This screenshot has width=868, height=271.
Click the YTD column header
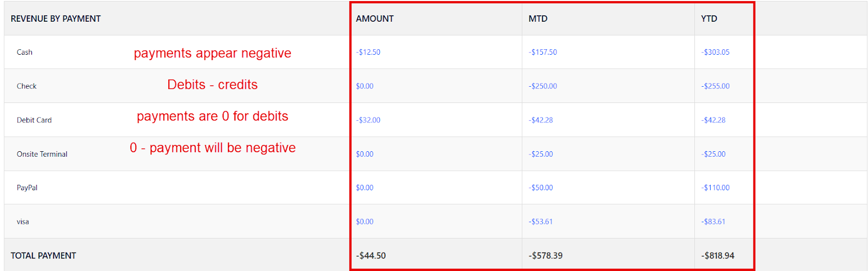pos(709,19)
